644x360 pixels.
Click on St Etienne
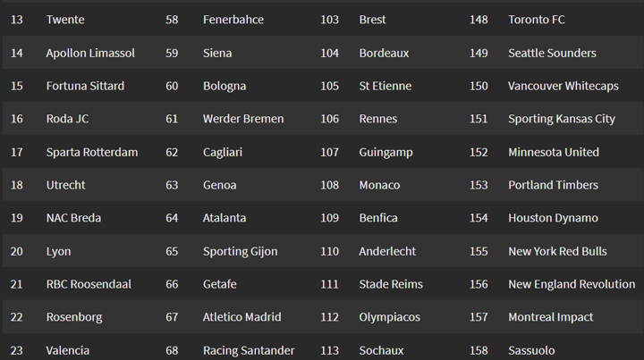coord(386,86)
